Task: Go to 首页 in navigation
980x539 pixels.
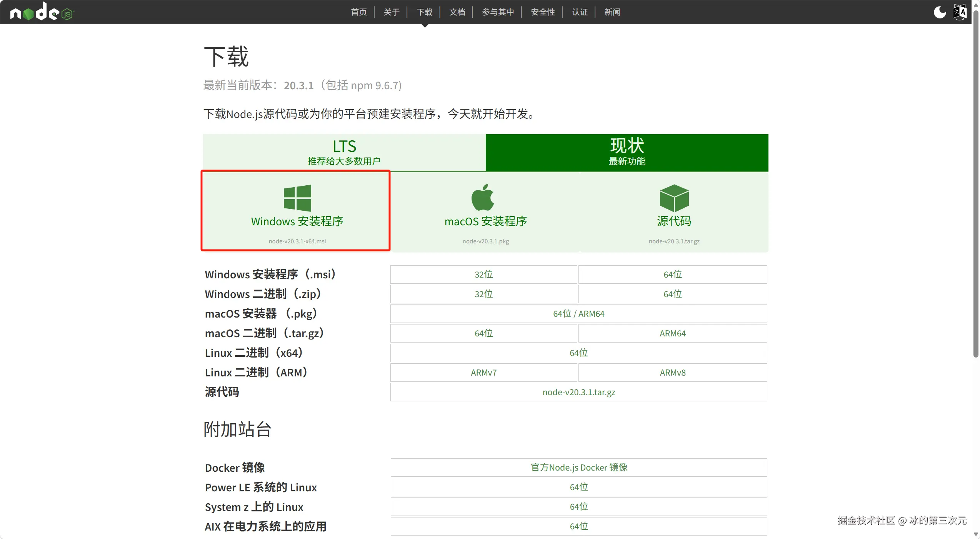Action: (x=359, y=12)
